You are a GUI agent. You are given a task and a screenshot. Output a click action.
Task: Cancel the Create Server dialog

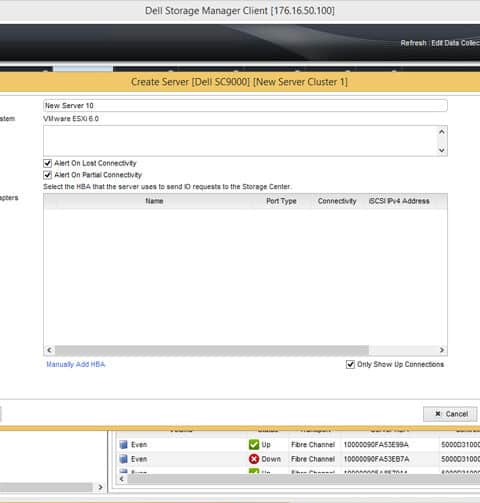click(450, 414)
